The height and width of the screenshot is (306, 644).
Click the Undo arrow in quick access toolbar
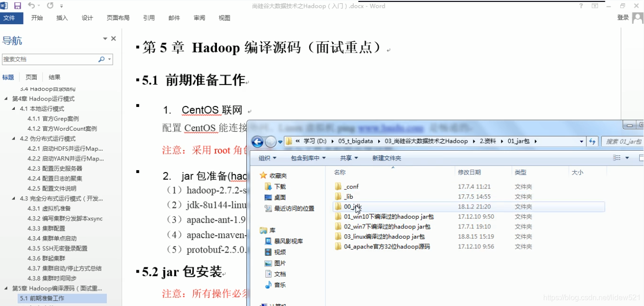[x=31, y=6]
